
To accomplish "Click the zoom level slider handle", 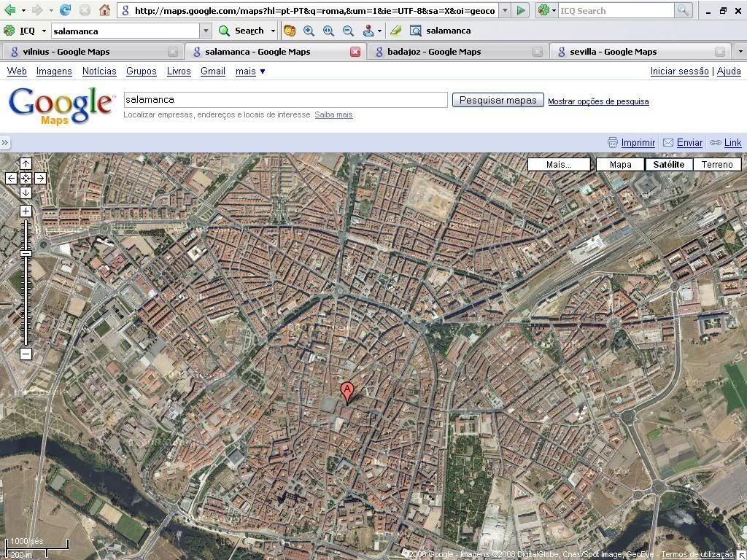I will click(26, 253).
